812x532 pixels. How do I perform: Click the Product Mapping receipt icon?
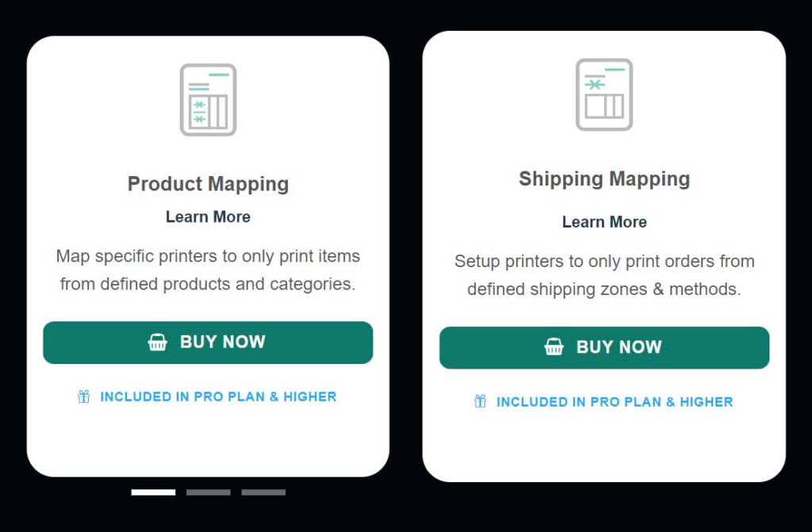(x=209, y=99)
